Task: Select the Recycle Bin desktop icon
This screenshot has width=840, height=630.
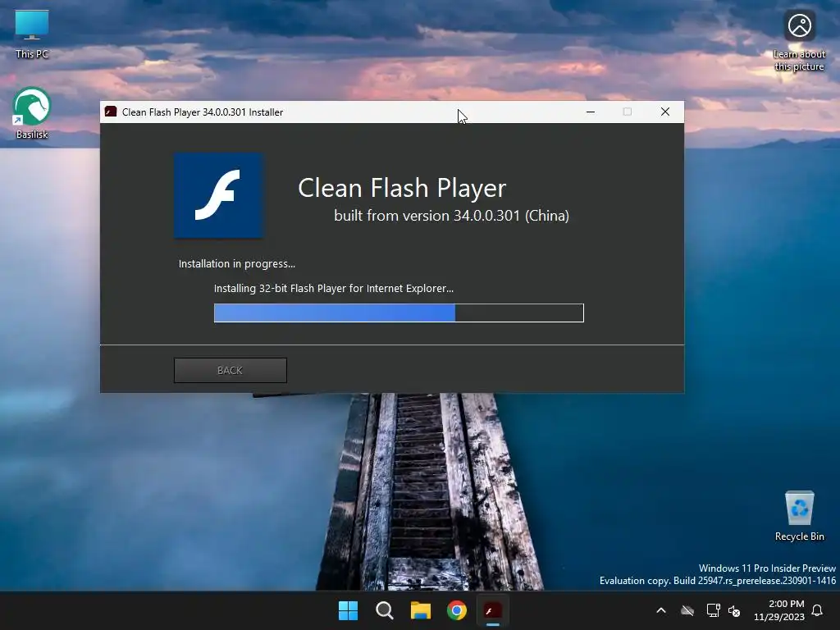Action: point(799,516)
